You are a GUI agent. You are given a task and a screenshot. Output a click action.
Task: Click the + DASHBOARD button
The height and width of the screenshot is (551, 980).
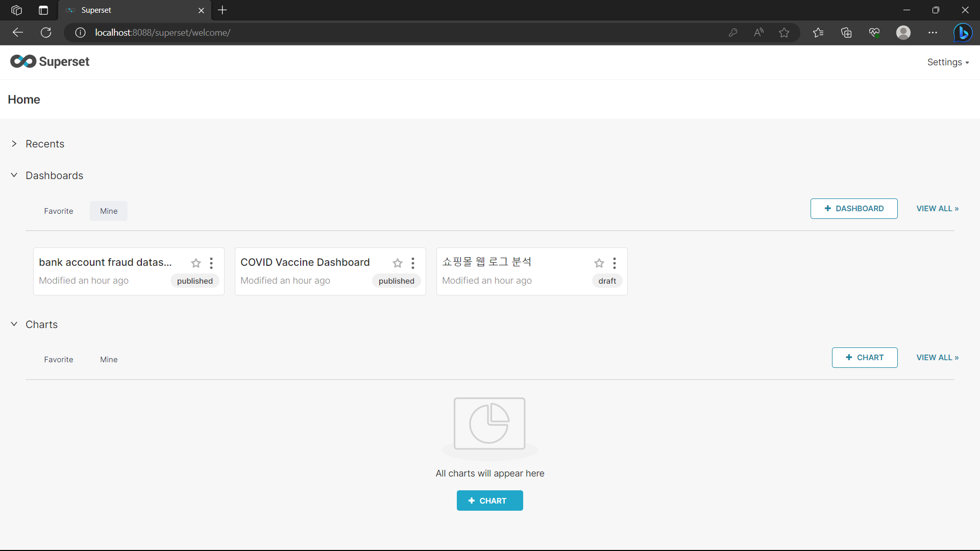point(854,209)
